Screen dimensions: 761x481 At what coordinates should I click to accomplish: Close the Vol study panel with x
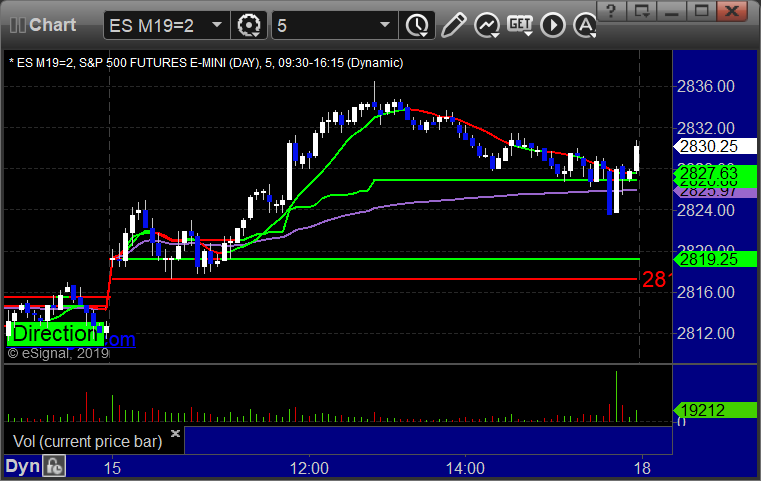click(x=176, y=433)
